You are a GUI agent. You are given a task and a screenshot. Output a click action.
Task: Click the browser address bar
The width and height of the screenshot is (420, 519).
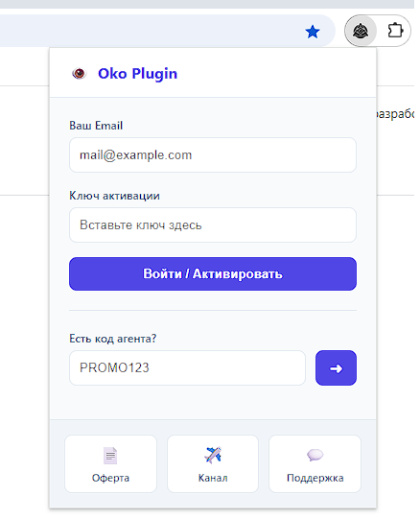(149, 31)
